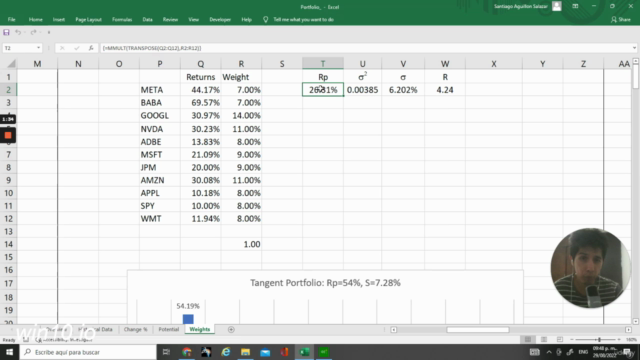Click the NVDA ticker cell

[160, 129]
